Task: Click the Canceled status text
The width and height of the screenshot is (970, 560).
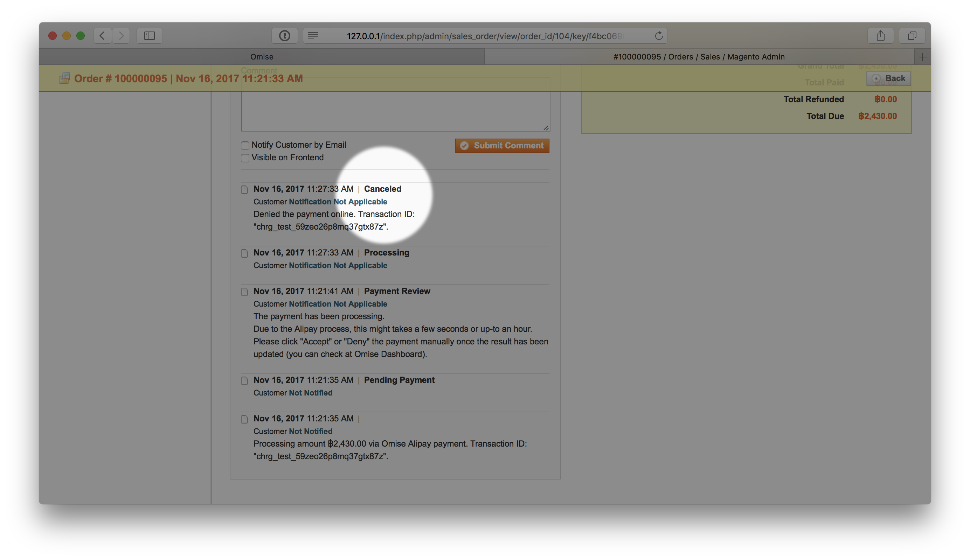Action: [x=382, y=189]
